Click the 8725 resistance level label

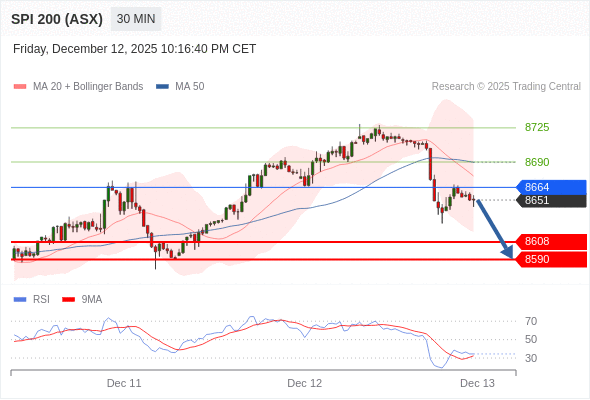click(x=537, y=127)
